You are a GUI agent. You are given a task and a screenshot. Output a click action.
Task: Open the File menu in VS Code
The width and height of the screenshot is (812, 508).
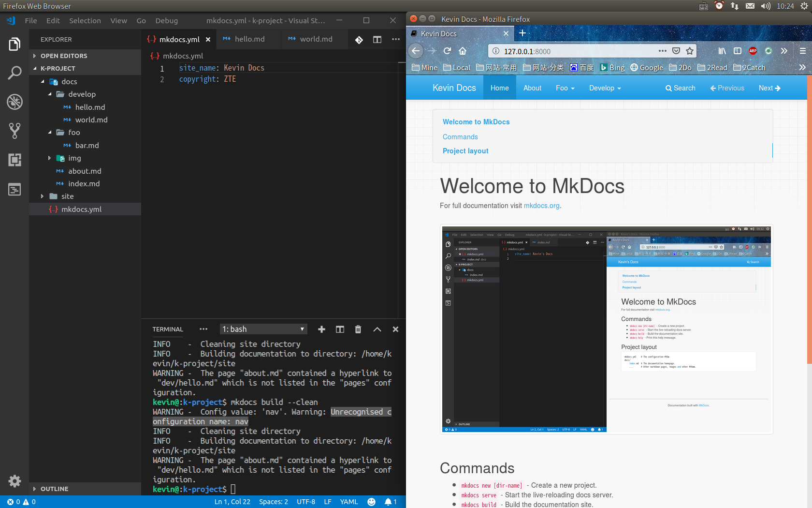point(31,21)
